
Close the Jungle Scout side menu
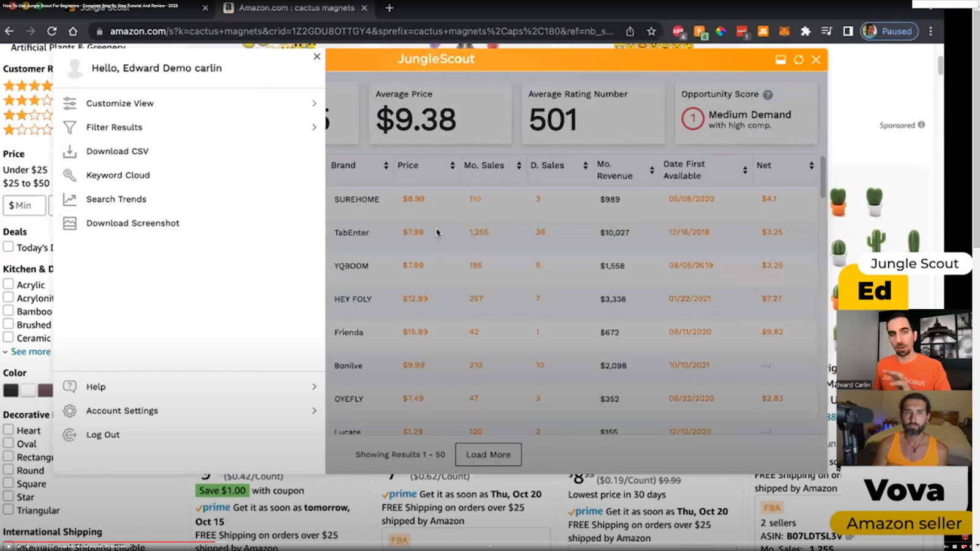317,56
